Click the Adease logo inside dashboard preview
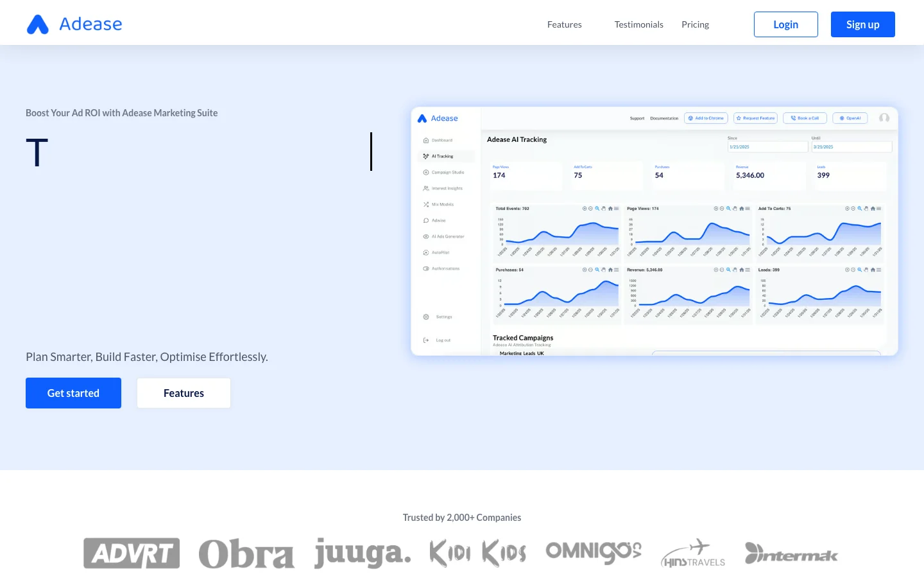Image resolution: width=924 pixels, height=578 pixels. click(438, 118)
